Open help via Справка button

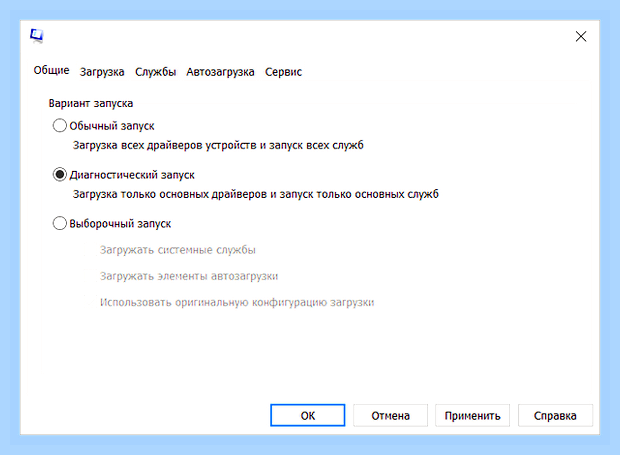[555, 415]
